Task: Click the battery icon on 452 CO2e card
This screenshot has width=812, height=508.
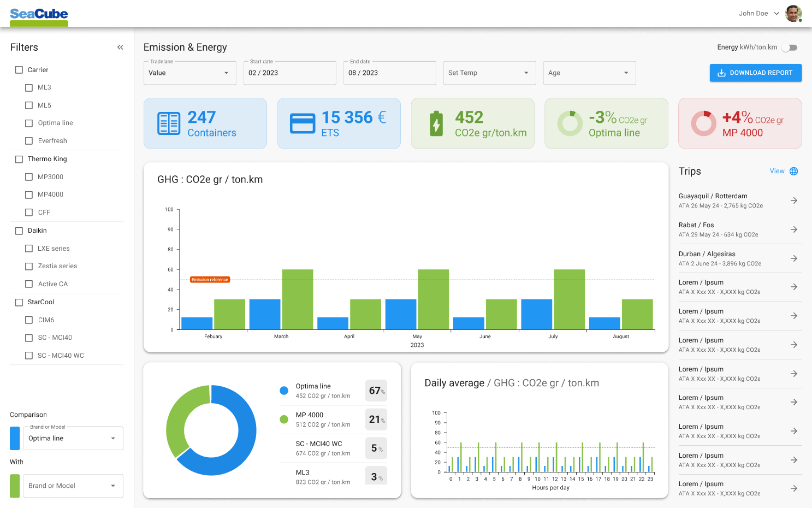Action: pos(436,123)
